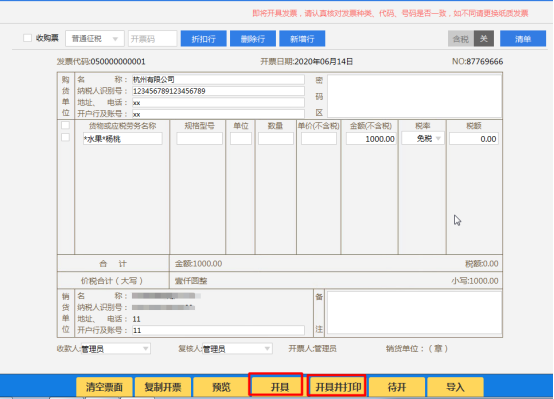Image resolution: width=554 pixels, height=399 pixels.
Task: Click the 新增行 button
Action: click(x=302, y=39)
